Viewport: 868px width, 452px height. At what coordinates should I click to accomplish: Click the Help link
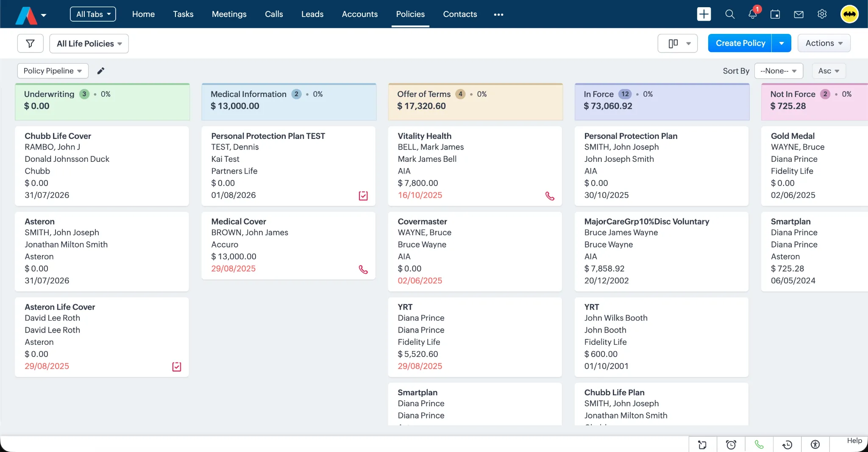tap(854, 441)
